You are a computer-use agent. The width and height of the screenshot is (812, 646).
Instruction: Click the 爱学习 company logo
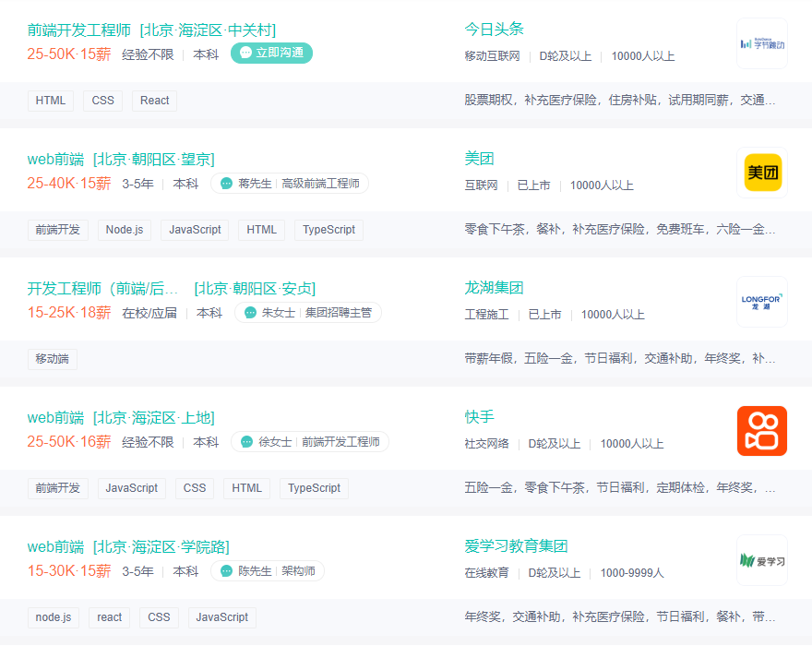(761, 560)
